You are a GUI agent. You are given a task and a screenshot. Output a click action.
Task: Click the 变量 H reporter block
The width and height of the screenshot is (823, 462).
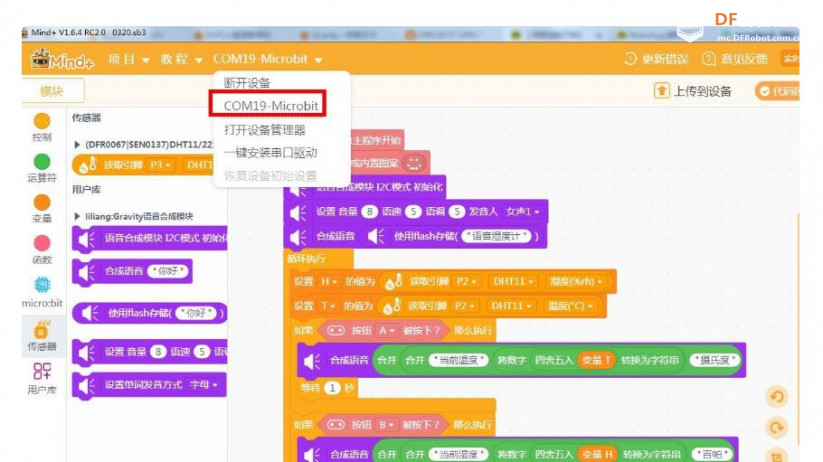(597, 454)
